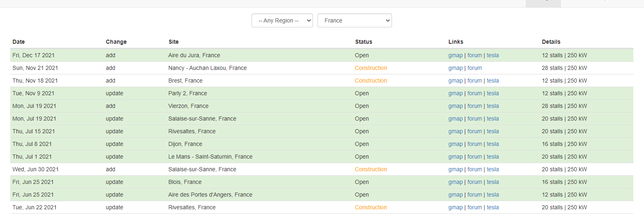Screen dimensions: 644x215
Task: Open tesla link for Aire des Portes d'Angers
Action: pyautogui.click(x=493, y=195)
